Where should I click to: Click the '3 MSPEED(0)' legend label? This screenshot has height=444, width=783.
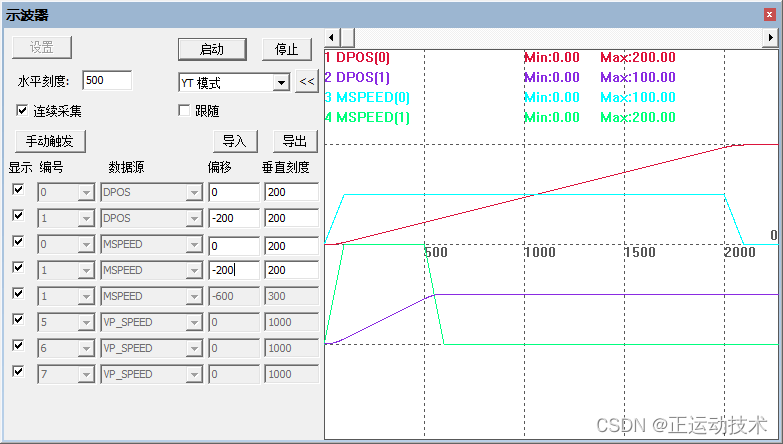click(x=367, y=97)
